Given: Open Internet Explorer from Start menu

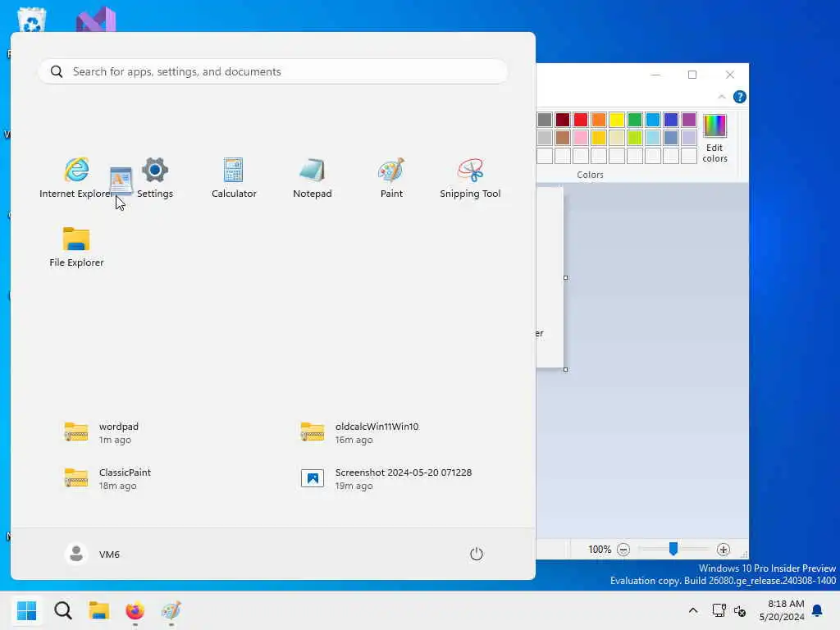Looking at the screenshot, I should 76,178.
